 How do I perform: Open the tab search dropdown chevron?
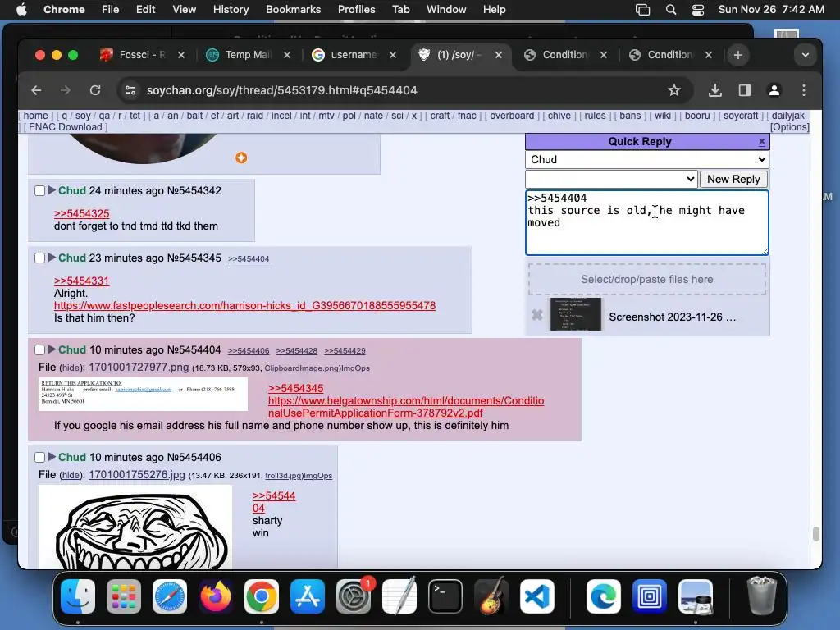click(x=806, y=55)
